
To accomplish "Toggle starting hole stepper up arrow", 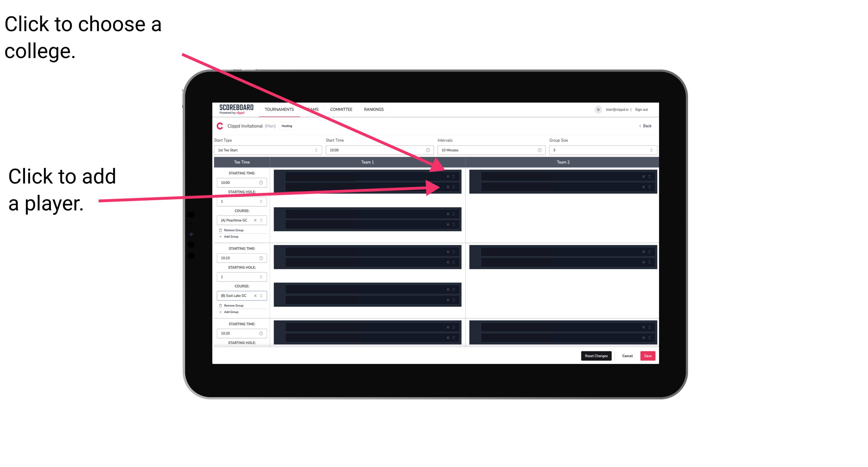I will (262, 200).
